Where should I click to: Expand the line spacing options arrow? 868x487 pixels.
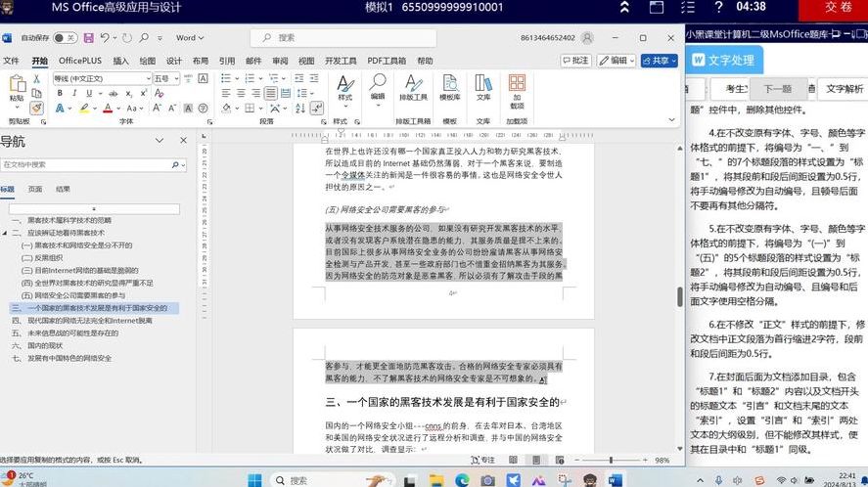312,94
